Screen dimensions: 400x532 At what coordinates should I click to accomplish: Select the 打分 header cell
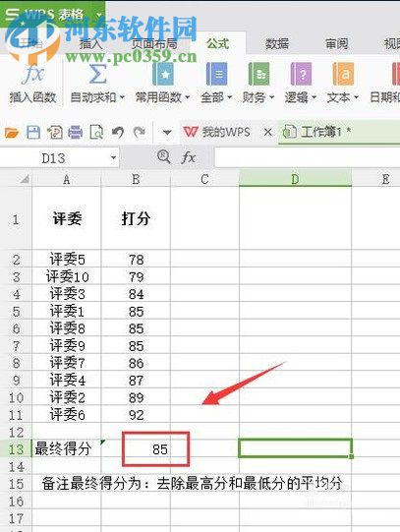[x=136, y=219]
